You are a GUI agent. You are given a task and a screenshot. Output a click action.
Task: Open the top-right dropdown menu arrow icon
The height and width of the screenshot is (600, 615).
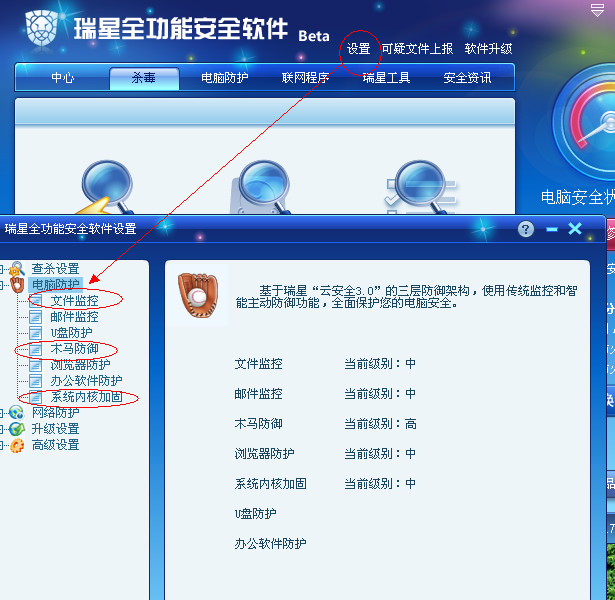597,10
